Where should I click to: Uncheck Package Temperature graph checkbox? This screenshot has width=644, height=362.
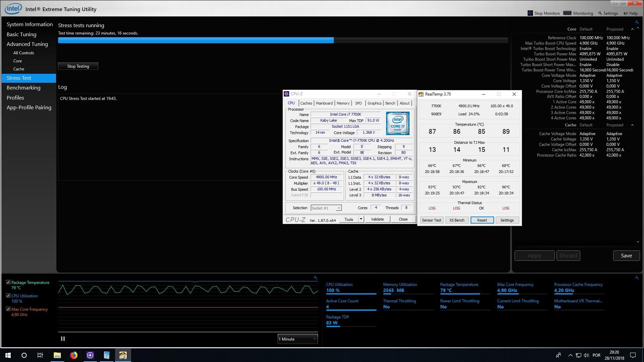point(8,282)
